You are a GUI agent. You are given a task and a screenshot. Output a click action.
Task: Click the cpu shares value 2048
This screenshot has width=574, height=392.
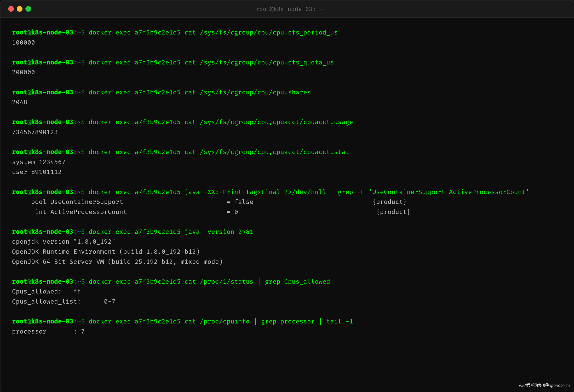point(20,102)
